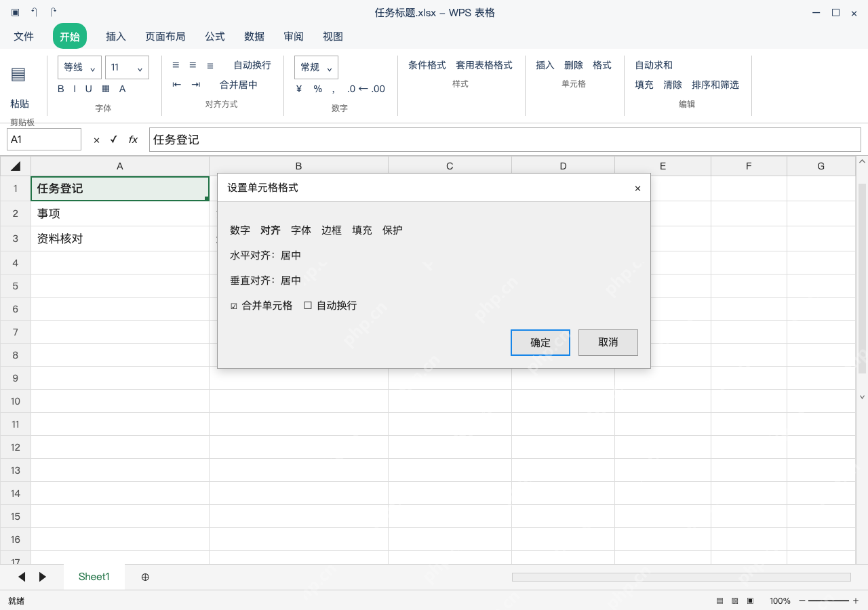Open the 等线 font name dropdown
The width and height of the screenshot is (868, 610).
pos(79,67)
